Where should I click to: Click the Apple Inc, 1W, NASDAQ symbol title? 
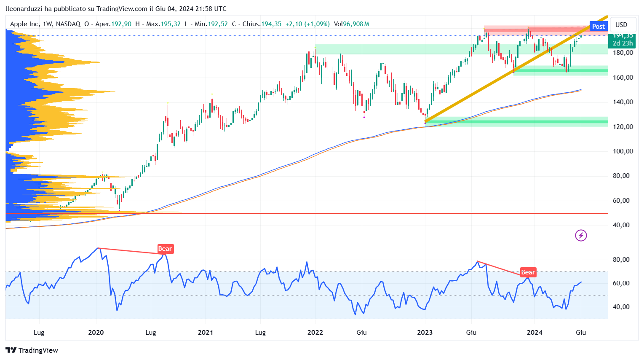(x=45, y=24)
